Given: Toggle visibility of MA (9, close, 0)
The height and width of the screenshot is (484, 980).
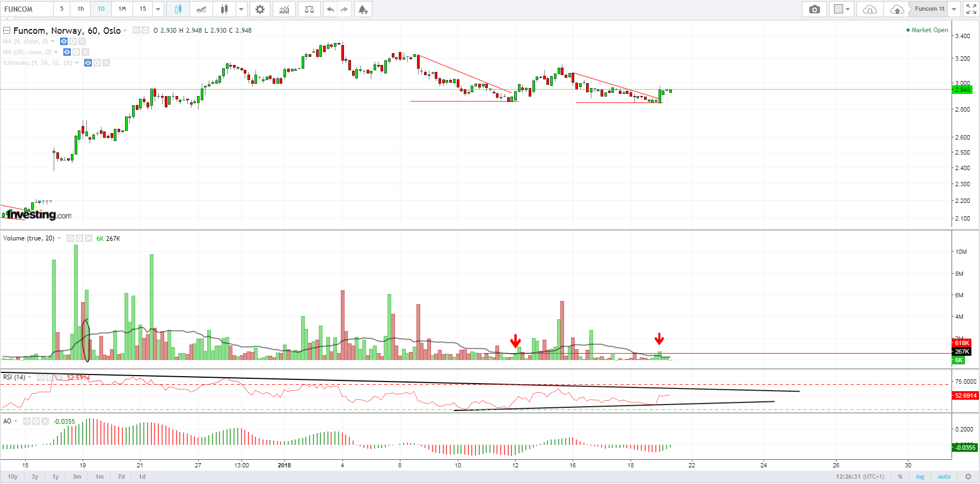Looking at the screenshot, I should point(64,41).
